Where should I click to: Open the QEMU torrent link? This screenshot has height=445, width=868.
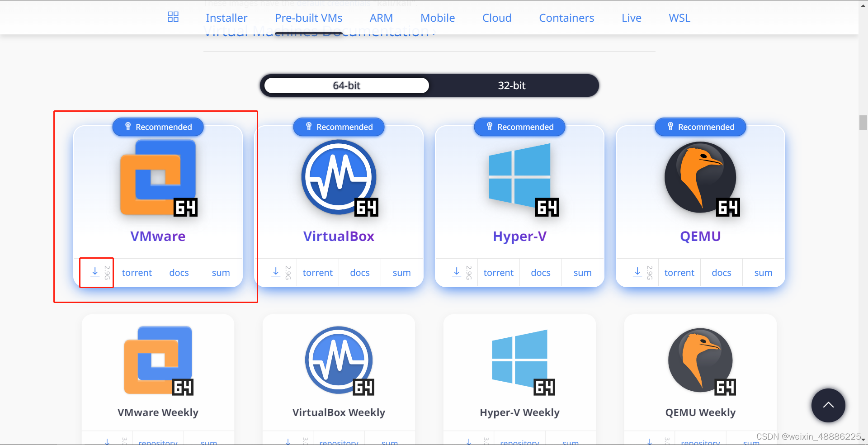click(679, 273)
